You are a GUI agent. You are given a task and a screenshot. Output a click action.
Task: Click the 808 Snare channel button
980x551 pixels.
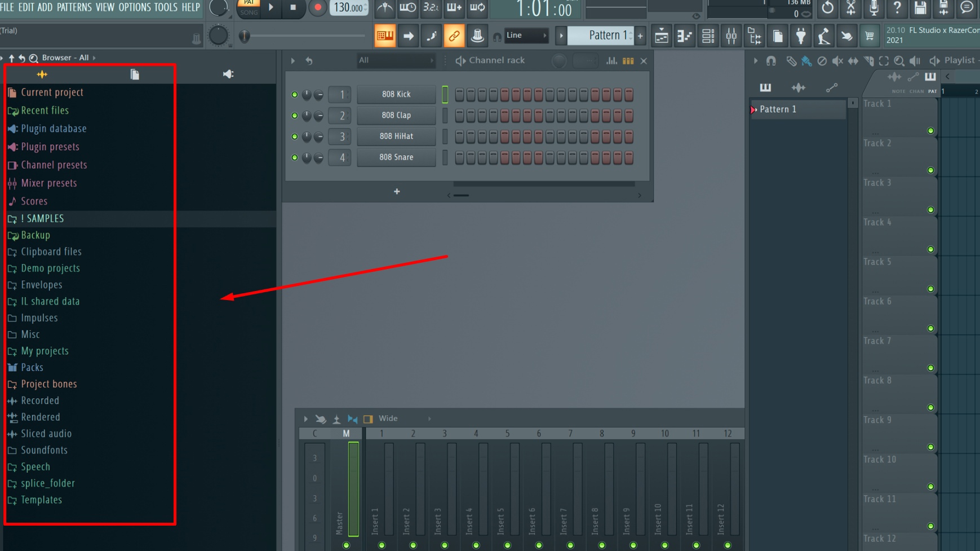396,157
